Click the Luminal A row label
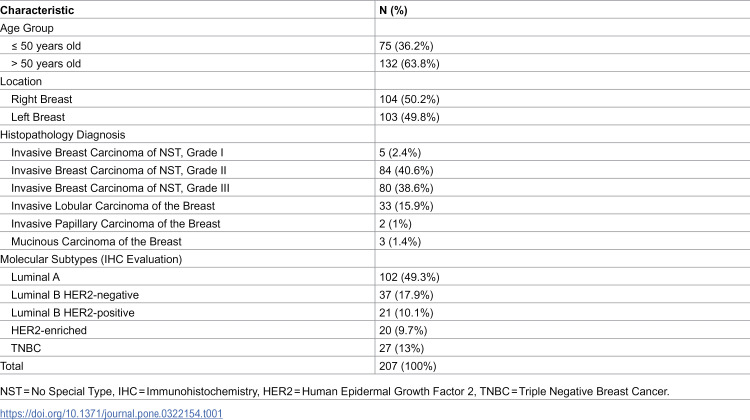 click(35, 277)
